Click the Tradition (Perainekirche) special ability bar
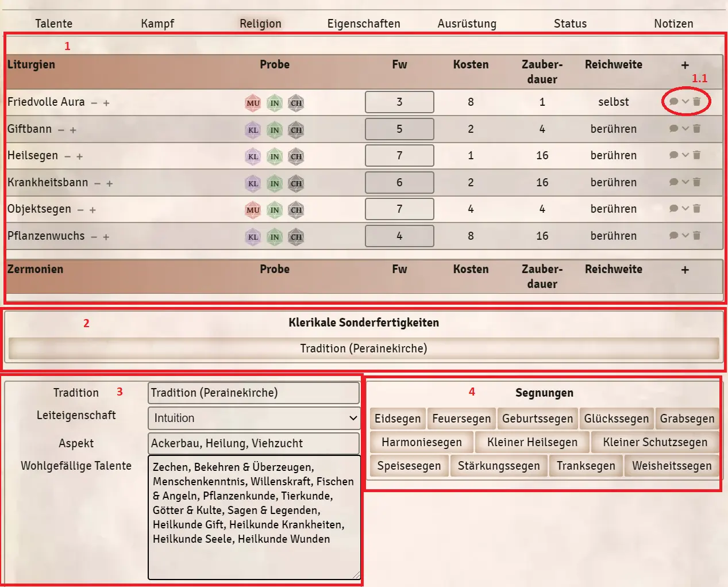The height and width of the screenshot is (587, 728). click(364, 348)
